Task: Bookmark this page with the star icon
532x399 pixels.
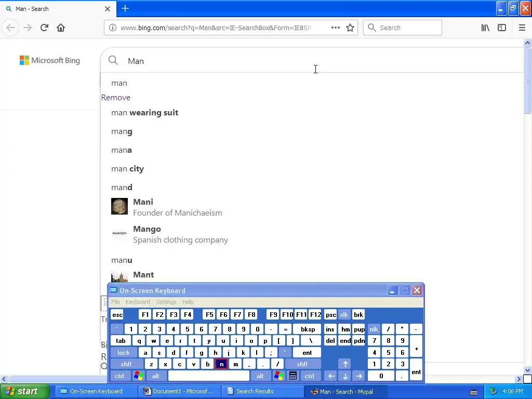Action: coord(350,28)
